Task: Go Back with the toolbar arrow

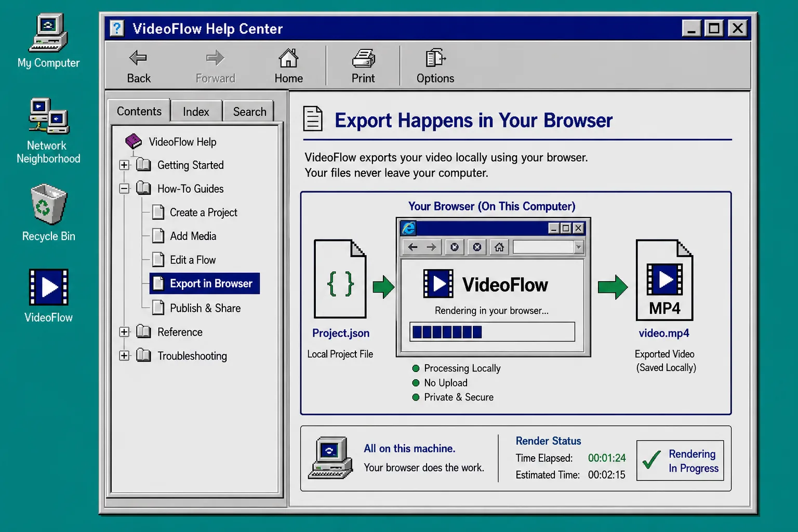Action: (x=139, y=66)
